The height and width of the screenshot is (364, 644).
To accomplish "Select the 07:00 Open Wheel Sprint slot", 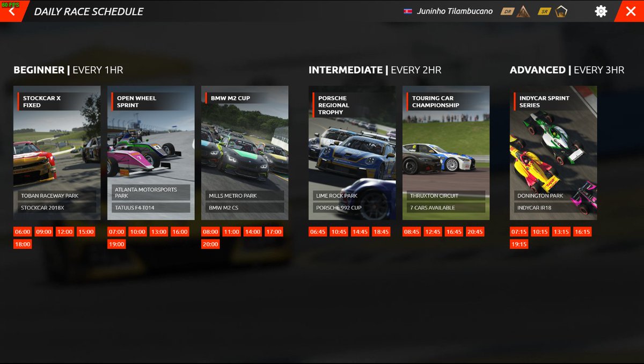I will pyautogui.click(x=116, y=232).
